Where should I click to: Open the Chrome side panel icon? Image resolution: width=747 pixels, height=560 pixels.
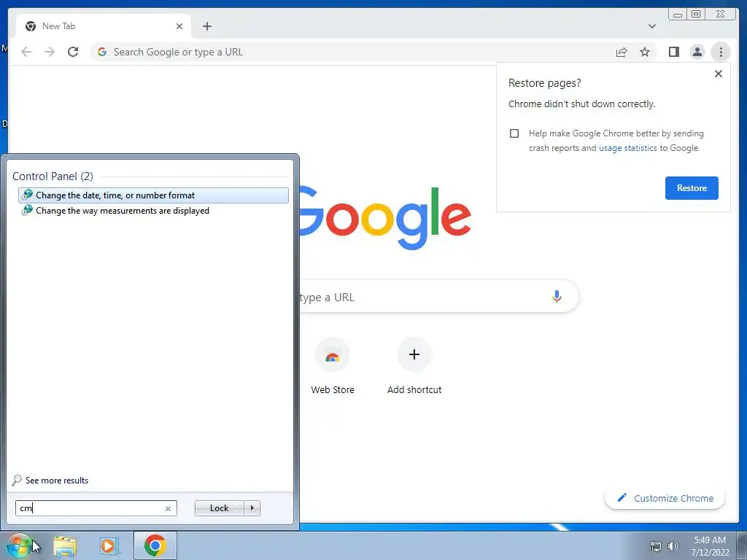[673, 52]
